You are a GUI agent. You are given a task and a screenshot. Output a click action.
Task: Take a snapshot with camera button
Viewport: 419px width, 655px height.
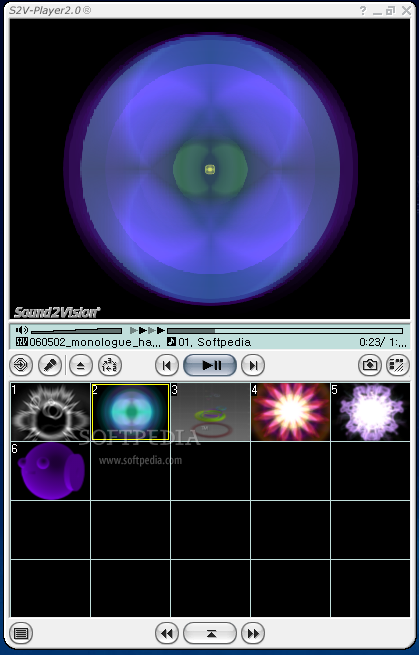[x=370, y=366]
